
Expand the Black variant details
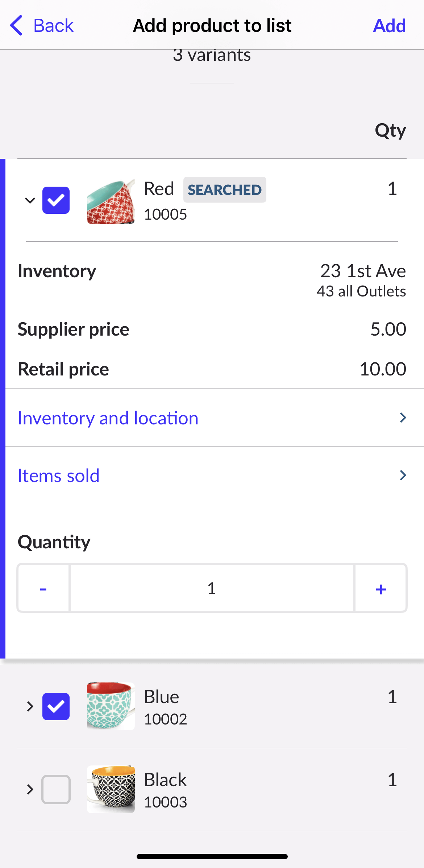click(30, 789)
